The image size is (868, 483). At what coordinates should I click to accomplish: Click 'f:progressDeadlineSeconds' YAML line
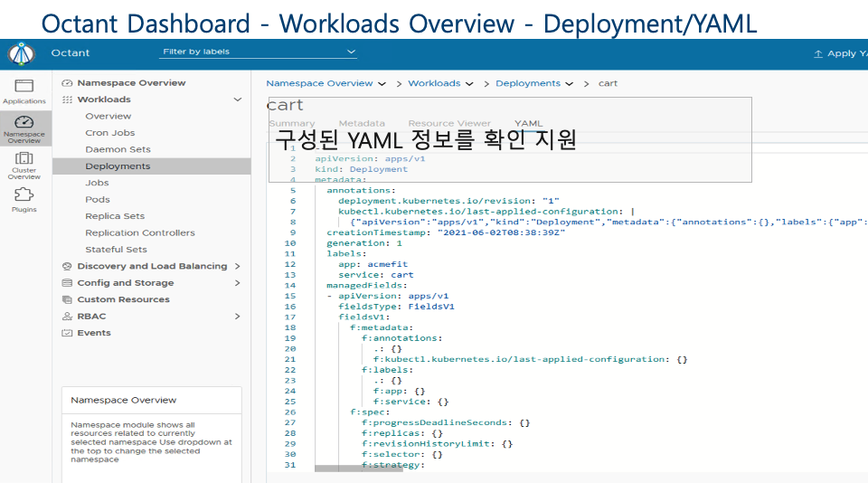446,422
